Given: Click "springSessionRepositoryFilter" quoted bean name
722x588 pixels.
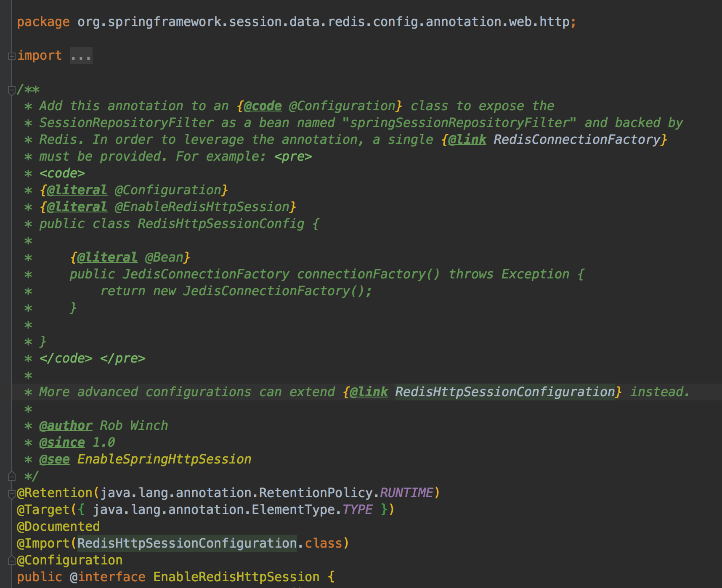Looking at the screenshot, I should click(459, 123).
